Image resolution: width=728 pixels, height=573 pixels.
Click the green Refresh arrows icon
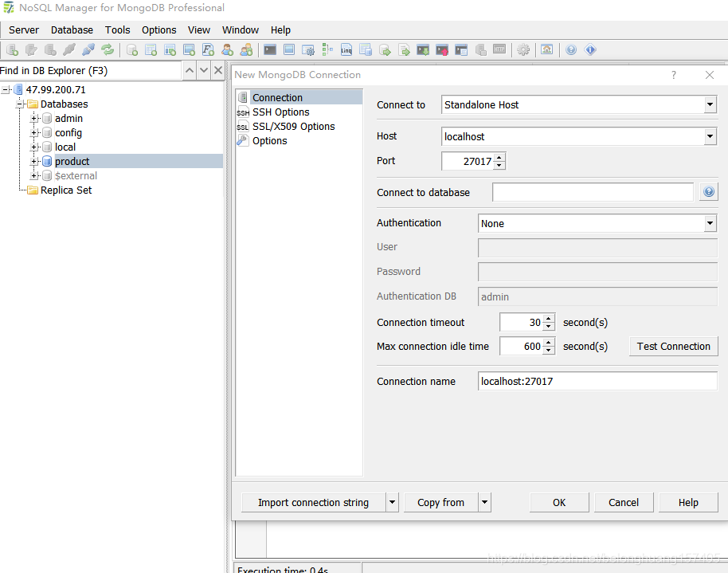pos(108,49)
